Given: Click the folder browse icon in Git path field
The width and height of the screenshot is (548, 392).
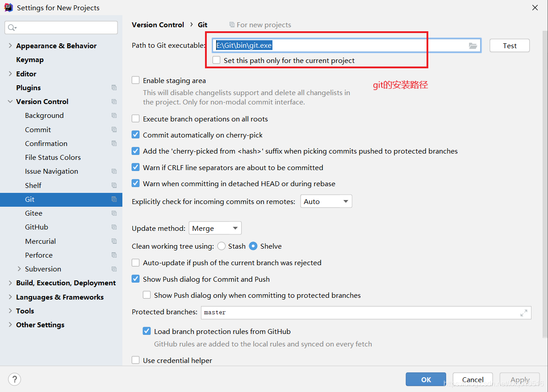Looking at the screenshot, I should click(473, 46).
